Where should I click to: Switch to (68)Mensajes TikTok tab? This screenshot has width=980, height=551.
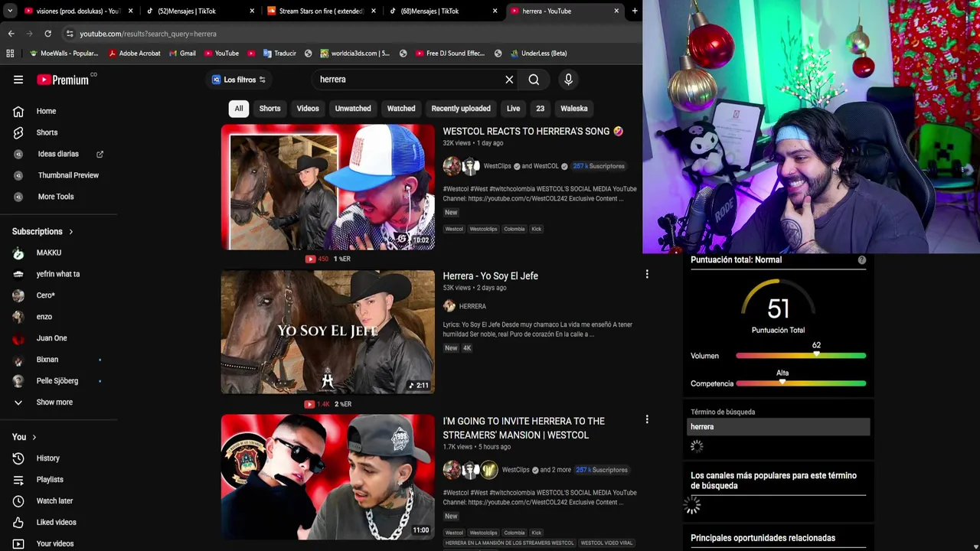click(x=442, y=11)
